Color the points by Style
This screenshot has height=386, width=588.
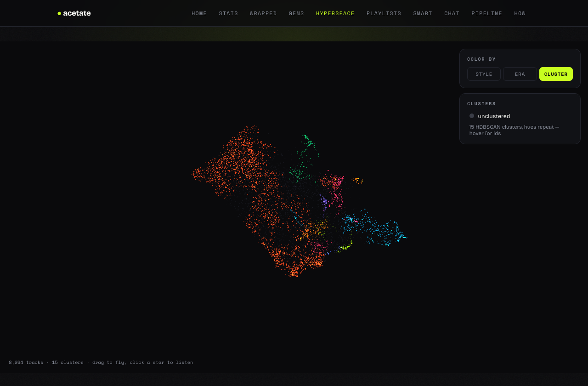[484, 74]
